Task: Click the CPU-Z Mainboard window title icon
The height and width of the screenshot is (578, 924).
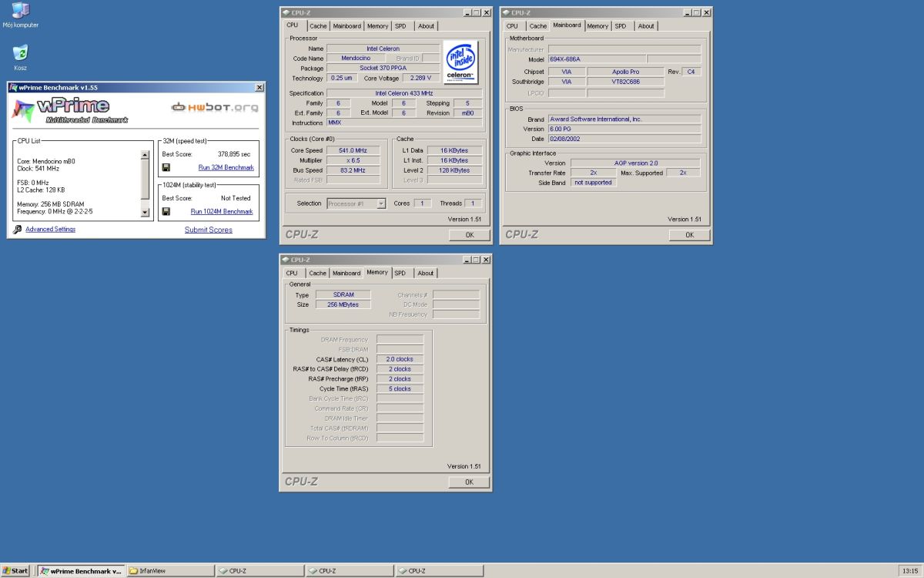Action: (x=506, y=12)
